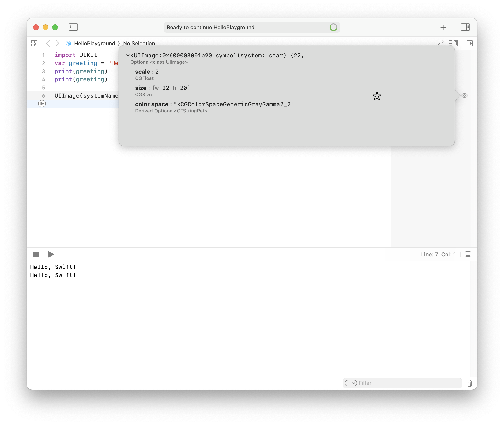Screen dimensions: 504x425
Task: Click the plus Library button
Action: pyautogui.click(x=443, y=27)
